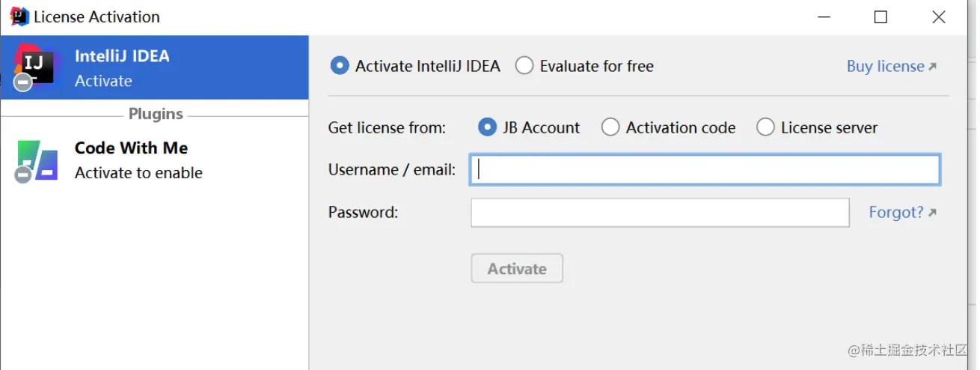Maximize the License Activation window
980x370 pixels.
click(881, 16)
